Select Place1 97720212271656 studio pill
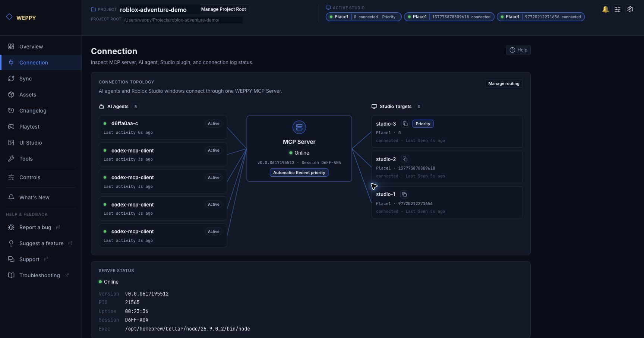 click(x=540, y=17)
